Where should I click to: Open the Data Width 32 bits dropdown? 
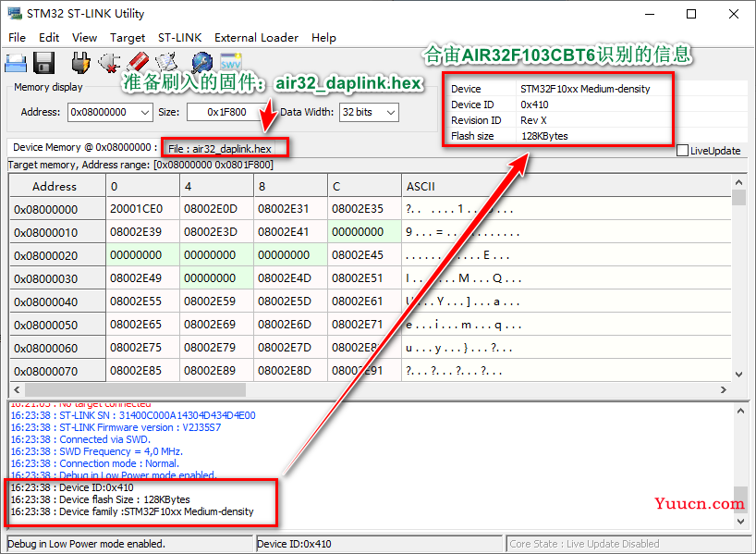point(391,113)
